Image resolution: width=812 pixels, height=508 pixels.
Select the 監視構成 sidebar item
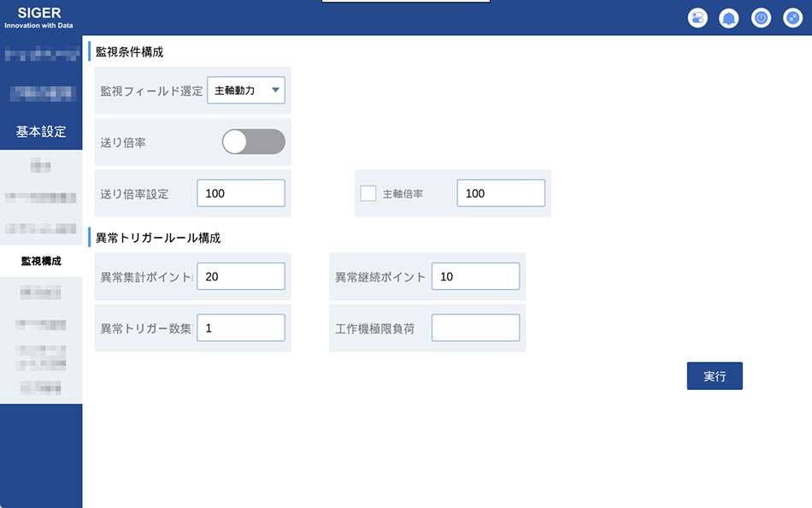point(41,261)
